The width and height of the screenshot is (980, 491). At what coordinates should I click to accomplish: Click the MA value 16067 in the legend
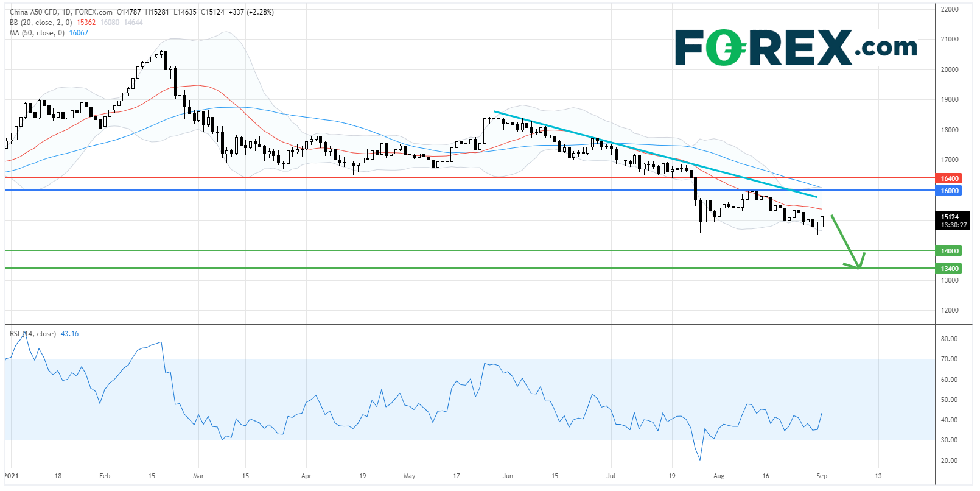point(79,33)
